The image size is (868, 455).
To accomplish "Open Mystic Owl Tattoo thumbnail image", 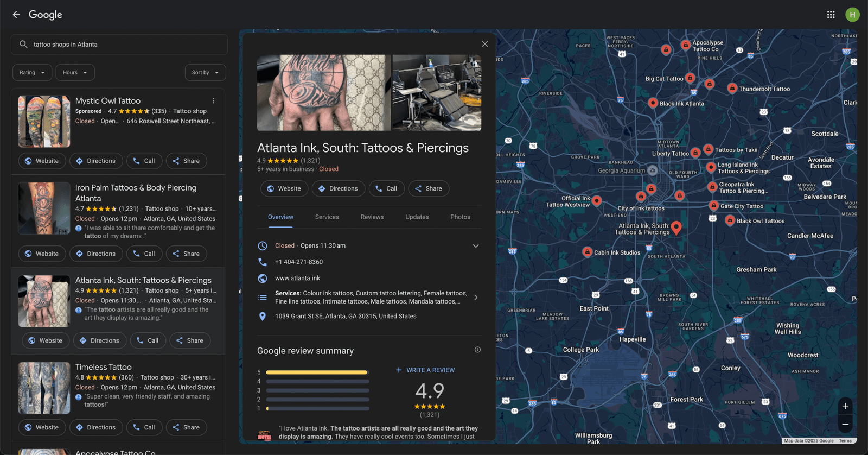I will pos(44,122).
